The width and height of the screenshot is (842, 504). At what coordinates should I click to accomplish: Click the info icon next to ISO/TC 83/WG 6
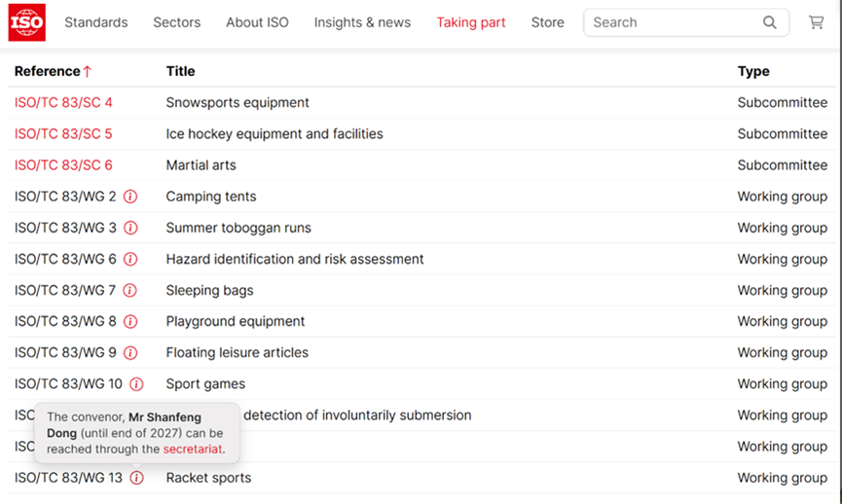130,259
